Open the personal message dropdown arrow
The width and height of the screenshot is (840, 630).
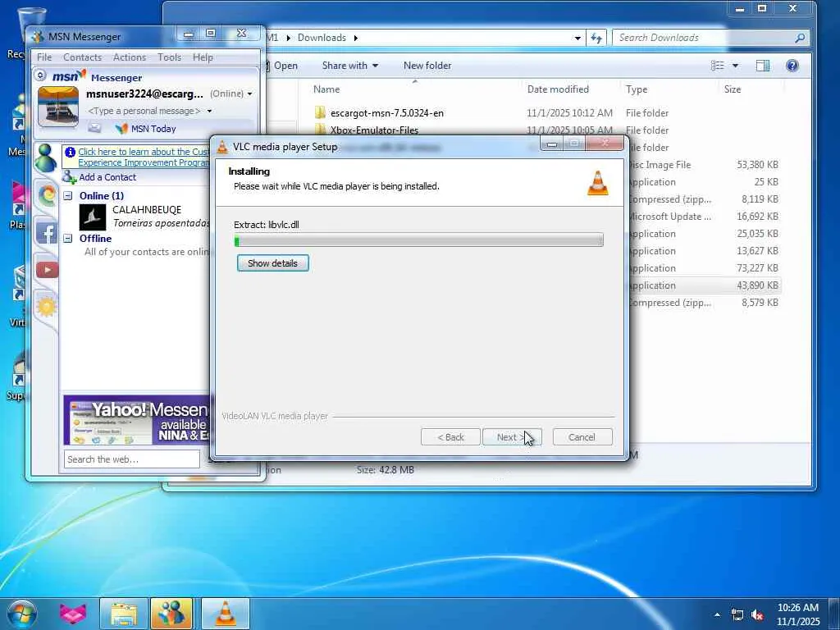click(x=209, y=111)
